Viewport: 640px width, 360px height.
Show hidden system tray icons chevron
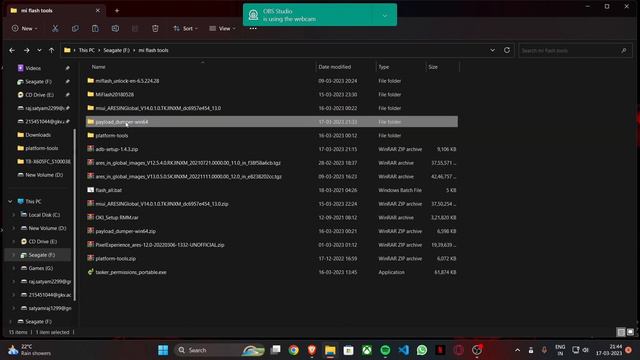pos(518,350)
